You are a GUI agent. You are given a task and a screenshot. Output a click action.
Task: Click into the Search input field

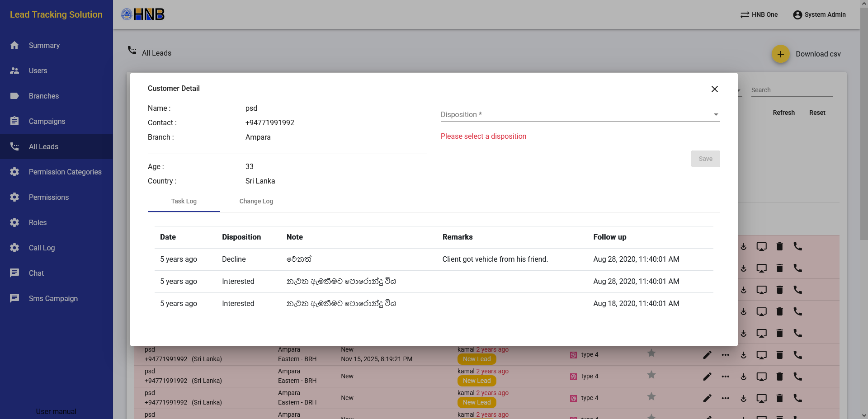pos(791,90)
